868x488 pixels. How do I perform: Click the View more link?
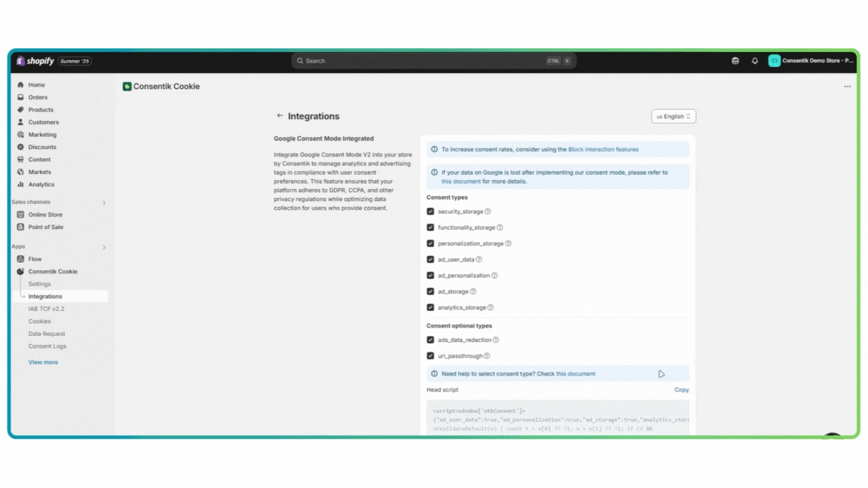coord(43,362)
